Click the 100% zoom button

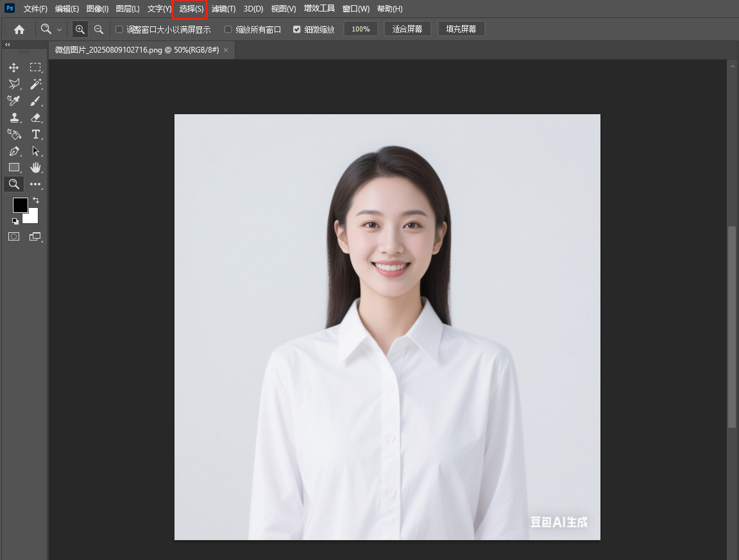click(361, 29)
